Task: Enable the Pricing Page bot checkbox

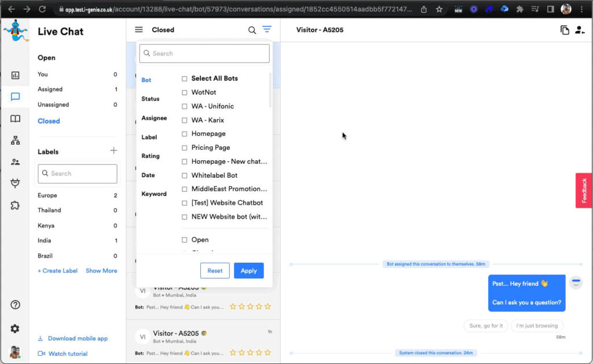Action: coord(185,148)
